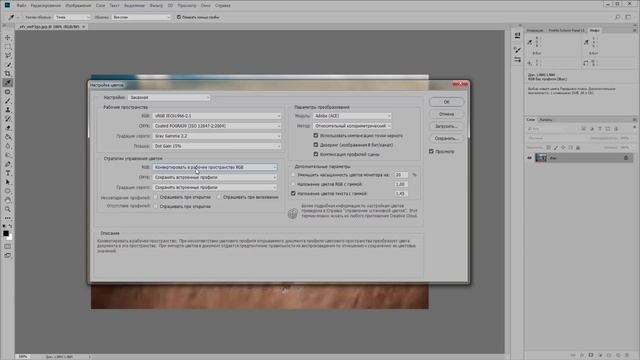Select the Dodge tool

click(x=8, y=155)
